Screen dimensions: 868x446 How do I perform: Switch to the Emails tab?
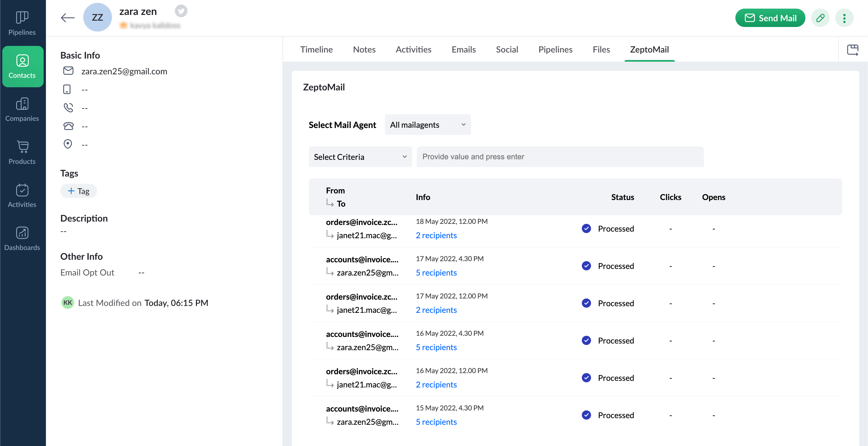463,50
